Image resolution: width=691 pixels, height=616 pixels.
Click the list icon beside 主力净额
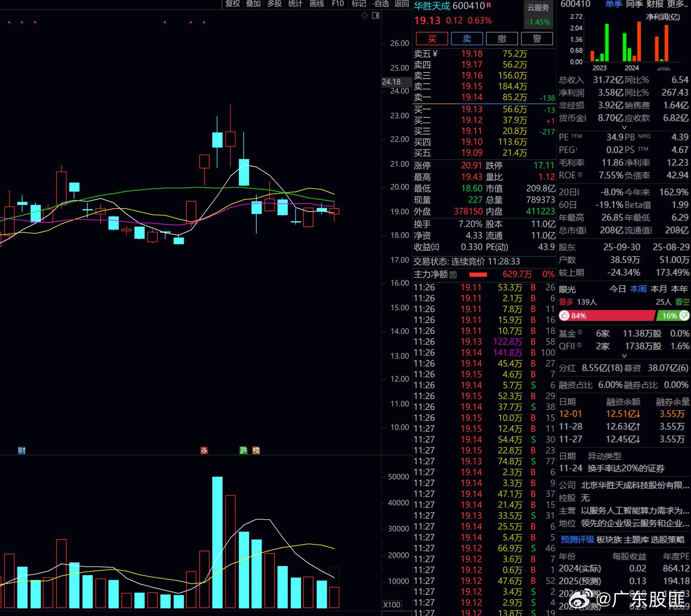pyautogui.click(x=453, y=275)
